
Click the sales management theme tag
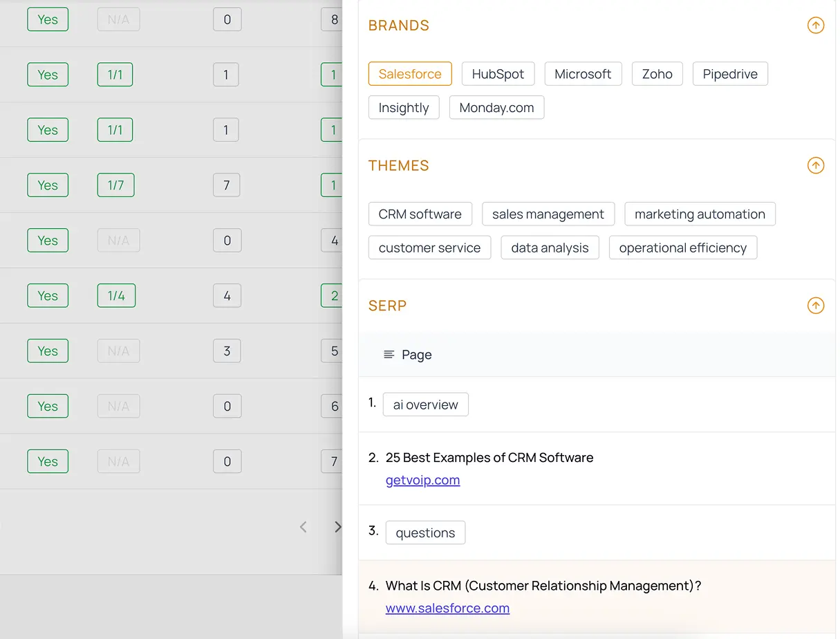click(x=548, y=214)
